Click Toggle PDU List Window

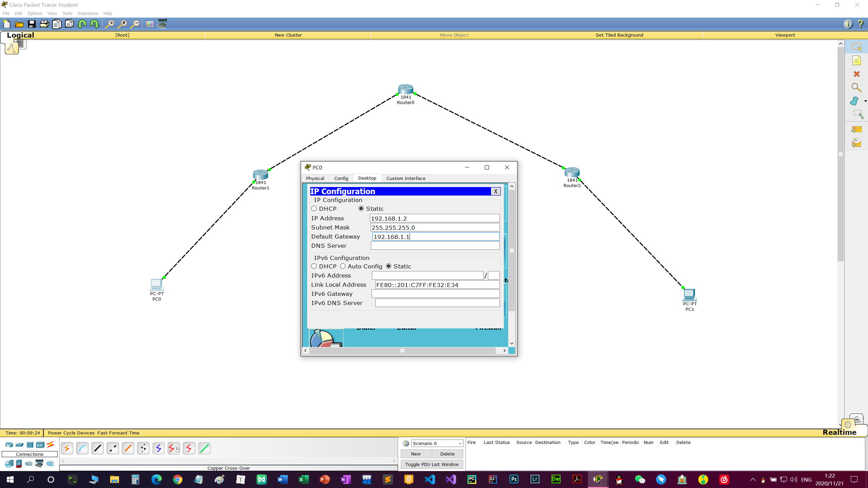pos(432,464)
